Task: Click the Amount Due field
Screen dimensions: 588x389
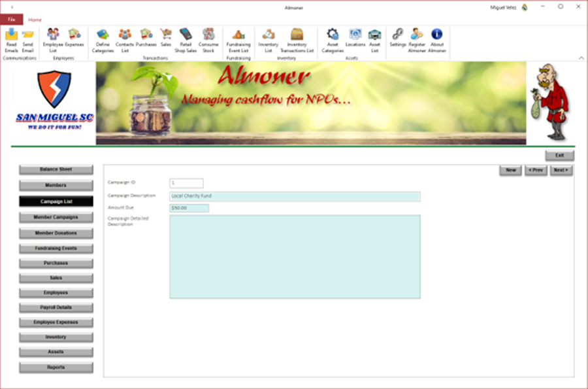Action: (189, 208)
